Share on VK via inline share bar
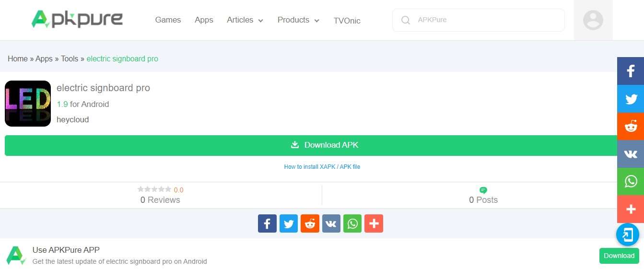Viewport: 644px width, 270px height. (x=331, y=223)
